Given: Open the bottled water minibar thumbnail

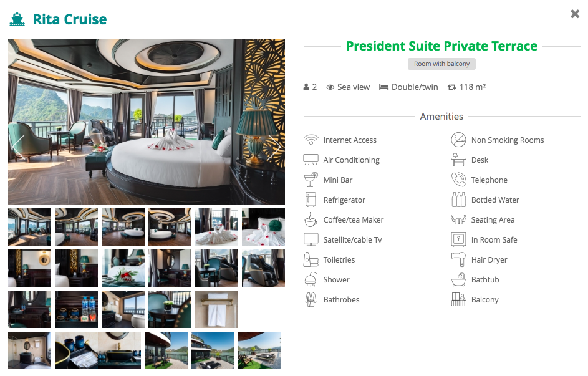Looking at the screenshot, I should pos(76,310).
